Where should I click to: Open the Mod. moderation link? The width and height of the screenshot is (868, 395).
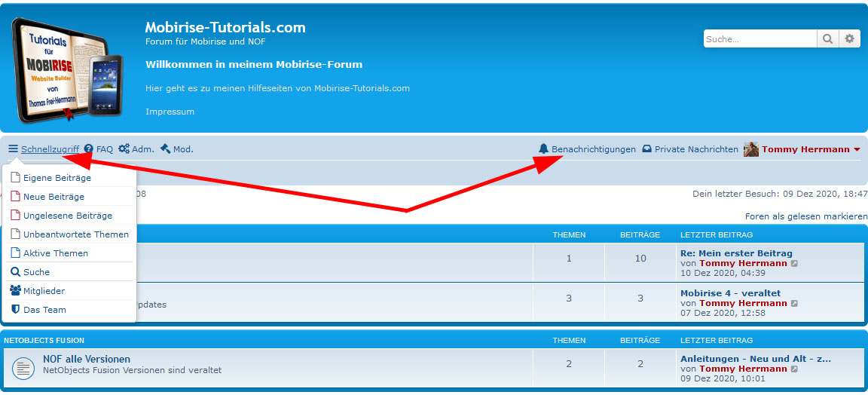pyautogui.click(x=183, y=149)
